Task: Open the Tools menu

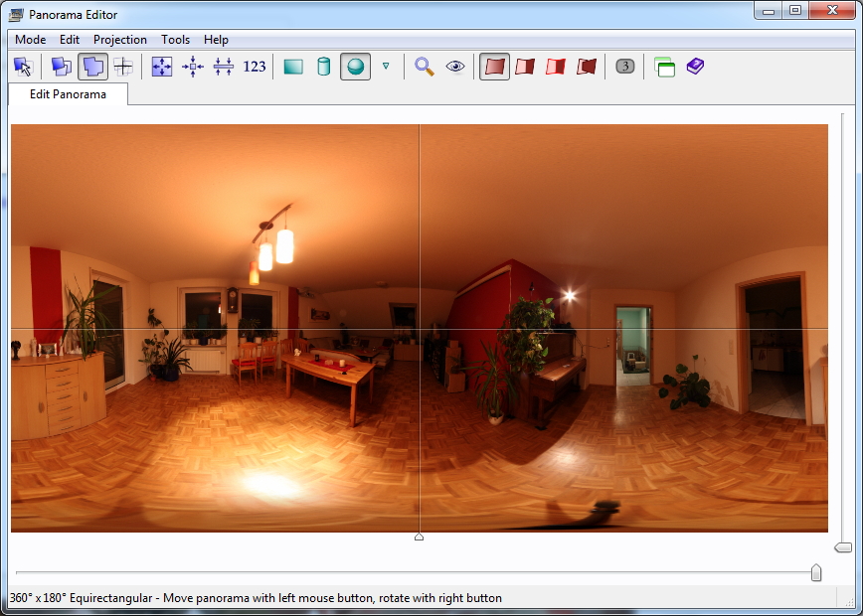Action: [x=175, y=40]
